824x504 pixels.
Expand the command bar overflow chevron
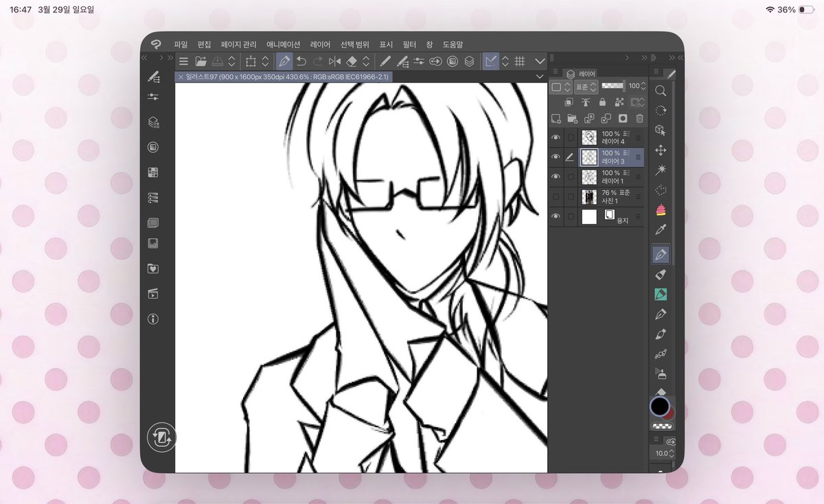click(539, 61)
